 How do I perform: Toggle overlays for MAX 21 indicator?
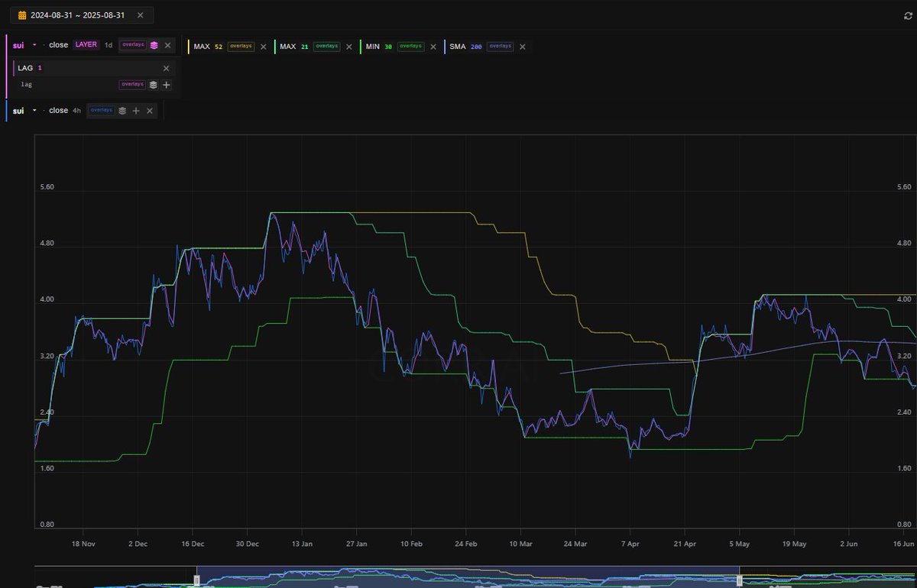pos(326,46)
